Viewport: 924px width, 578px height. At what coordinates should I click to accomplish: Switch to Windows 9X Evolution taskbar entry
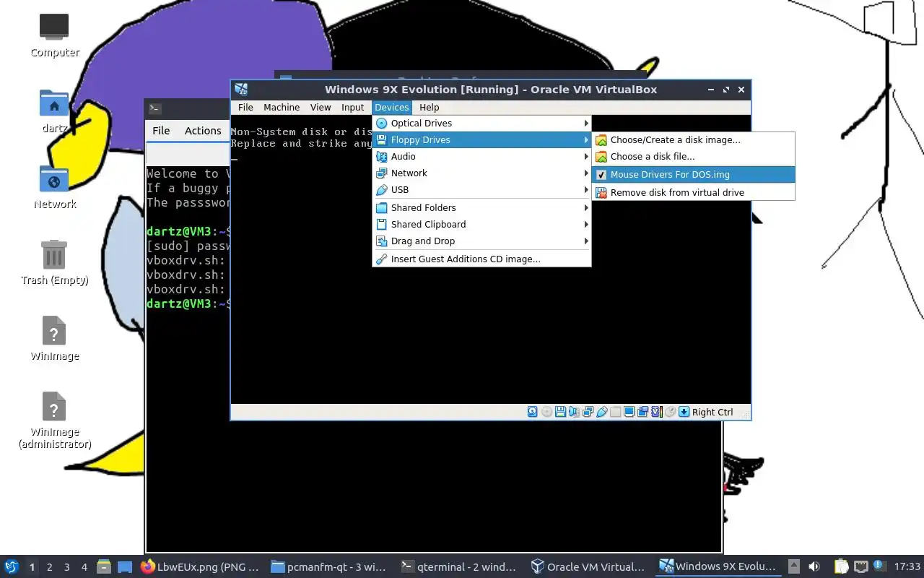720,567
